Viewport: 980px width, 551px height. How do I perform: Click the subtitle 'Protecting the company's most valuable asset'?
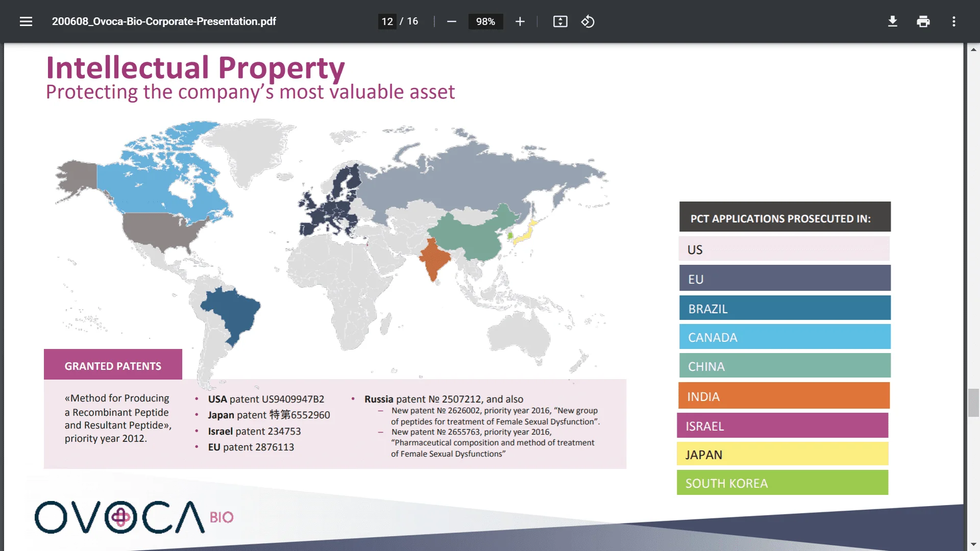pos(250,92)
